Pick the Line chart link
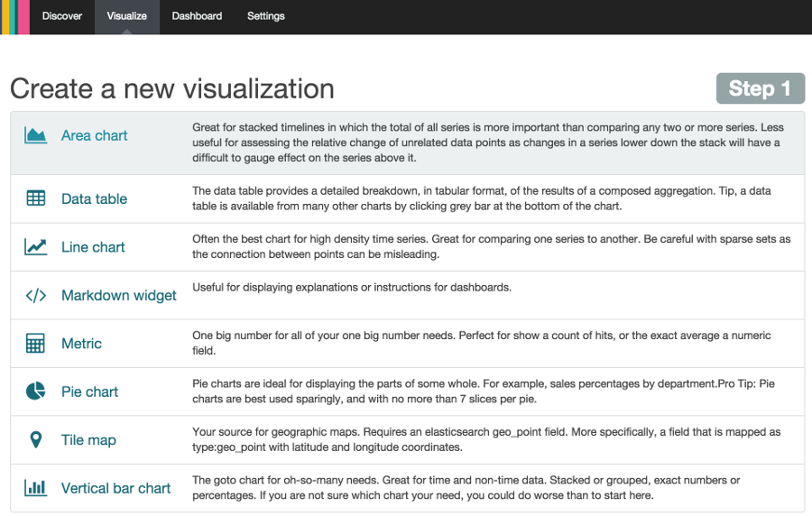Screen dimensions: 812x516 [x=93, y=247]
